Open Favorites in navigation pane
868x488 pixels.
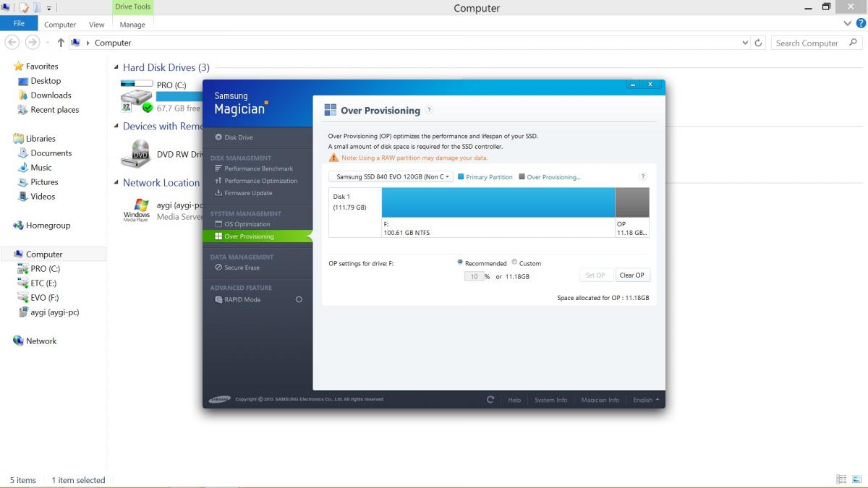click(x=35, y=66)
